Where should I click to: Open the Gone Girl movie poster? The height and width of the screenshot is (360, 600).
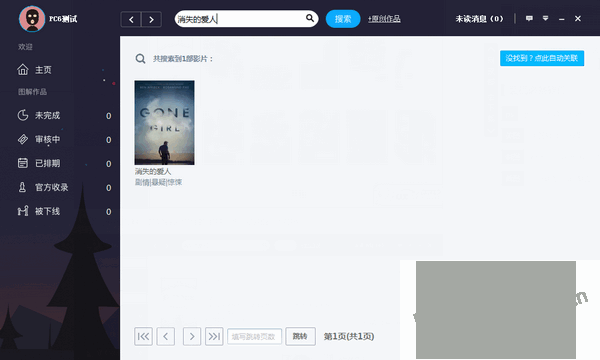pyautogui.click(x=165, y=122)
